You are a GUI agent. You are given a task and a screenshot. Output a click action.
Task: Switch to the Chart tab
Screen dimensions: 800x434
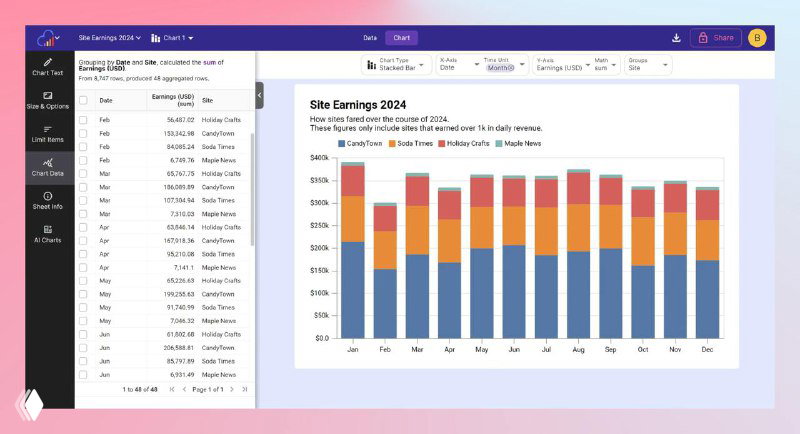(x=401, y=38)
